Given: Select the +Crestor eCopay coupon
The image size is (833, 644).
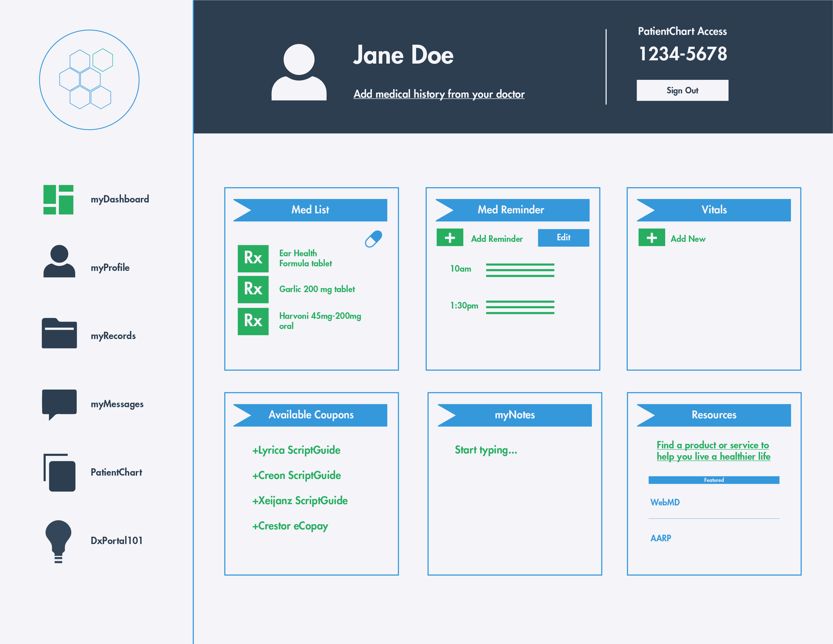Looking at the screenshot, I should tap(290, 526).
